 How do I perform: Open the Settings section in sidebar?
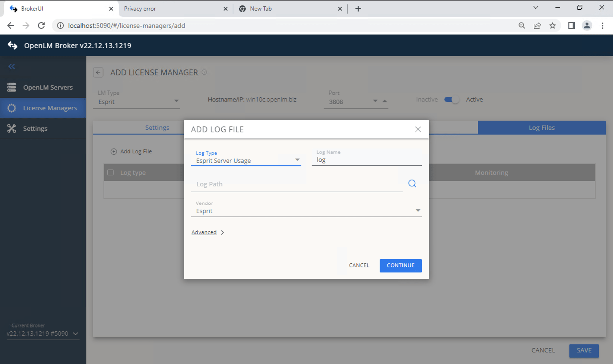click(x=35, y=128)
